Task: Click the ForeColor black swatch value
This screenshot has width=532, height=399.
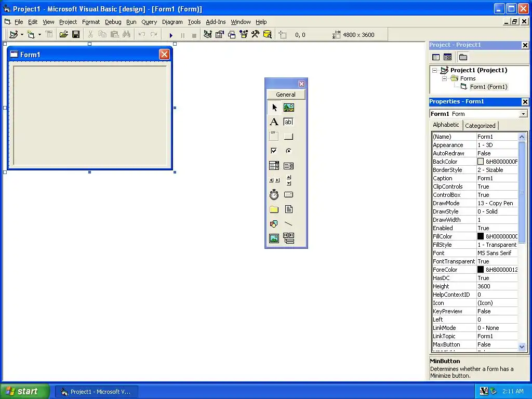Action: (x=481, y=270)
